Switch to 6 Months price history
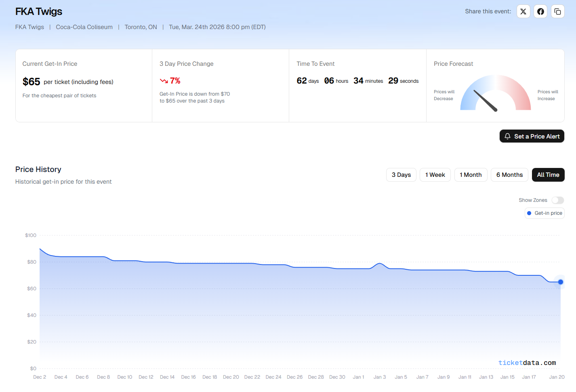Viewport: 576px width, 392px height. 509,175
